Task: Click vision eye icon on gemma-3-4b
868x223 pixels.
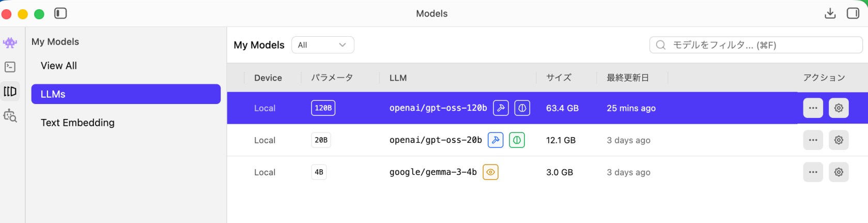Action: [490, 172]
